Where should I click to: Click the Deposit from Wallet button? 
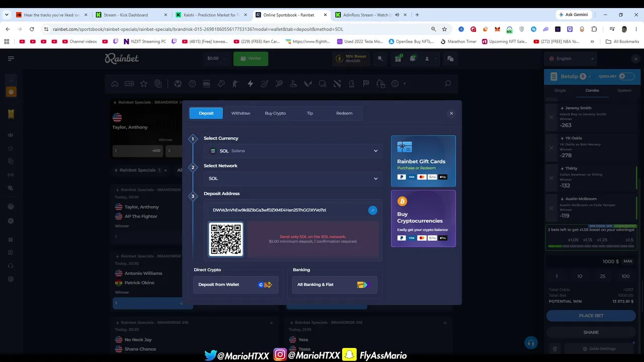pos(235,285)
